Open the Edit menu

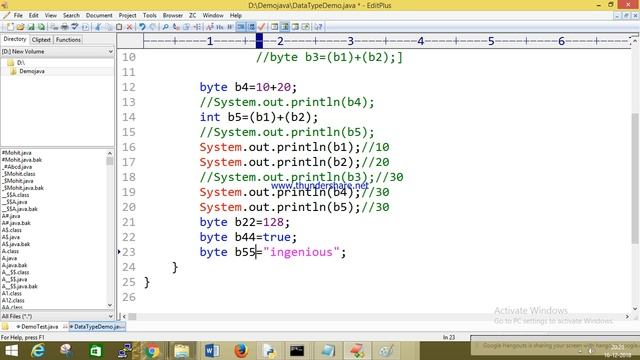tap(33, 15)
